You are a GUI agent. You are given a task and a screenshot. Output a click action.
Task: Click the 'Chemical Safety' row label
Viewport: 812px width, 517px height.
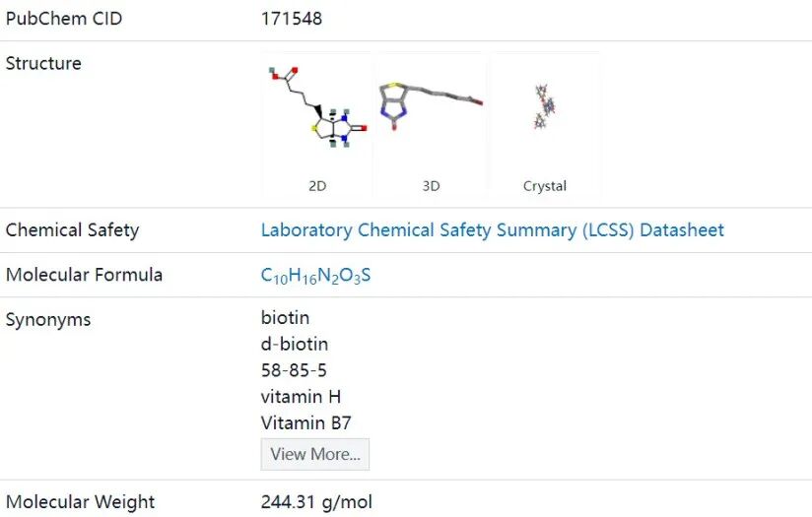tap(72, 230)
